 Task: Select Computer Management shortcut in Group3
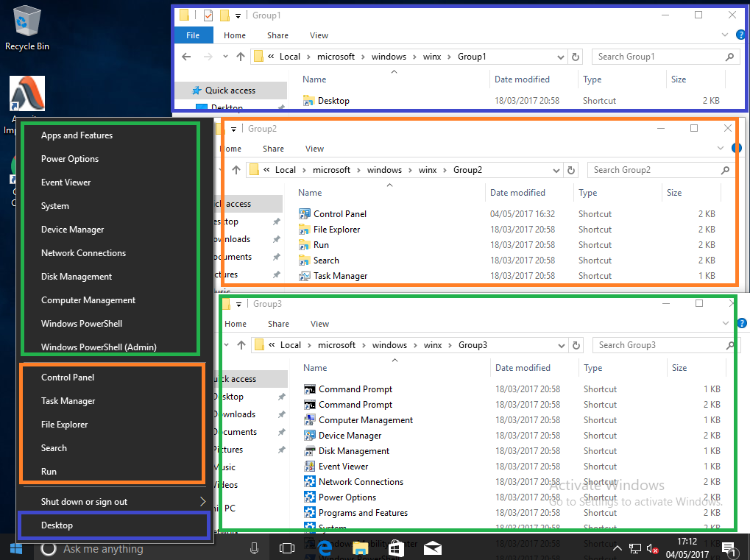tap(366, 420)
